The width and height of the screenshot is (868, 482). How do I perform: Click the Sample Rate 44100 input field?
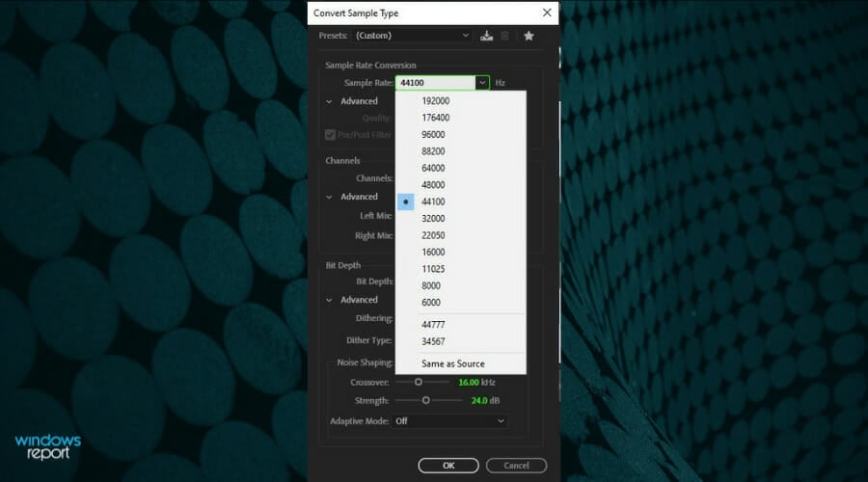click(x=436, y=83)
